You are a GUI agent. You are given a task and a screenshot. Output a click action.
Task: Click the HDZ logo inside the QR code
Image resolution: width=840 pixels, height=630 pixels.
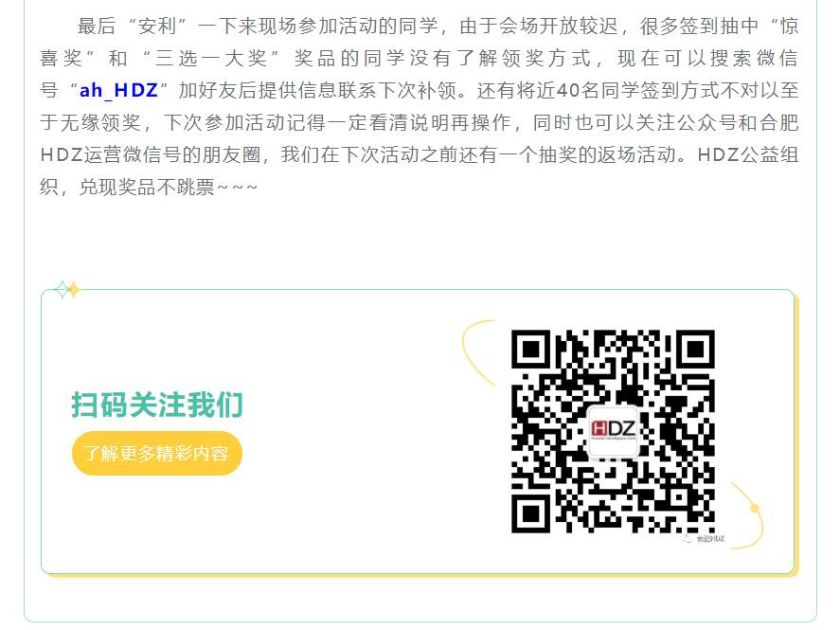coord(613,430)
